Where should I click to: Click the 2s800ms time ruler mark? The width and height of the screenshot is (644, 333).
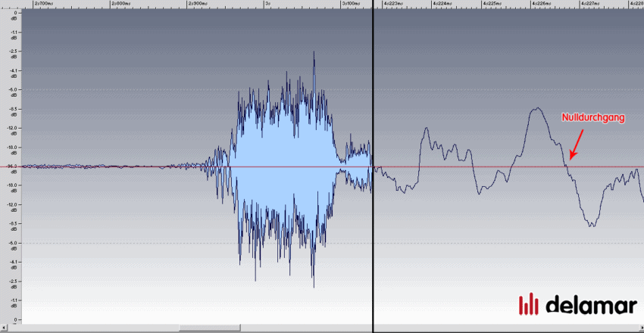coord(122,4)
